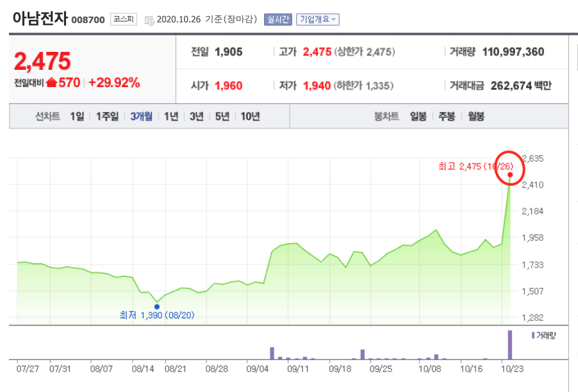The height and width of the screenshot is (392, 578).
Task: Switch to 주봉 weekly candle chart
Action: click(x=447, y=117)
